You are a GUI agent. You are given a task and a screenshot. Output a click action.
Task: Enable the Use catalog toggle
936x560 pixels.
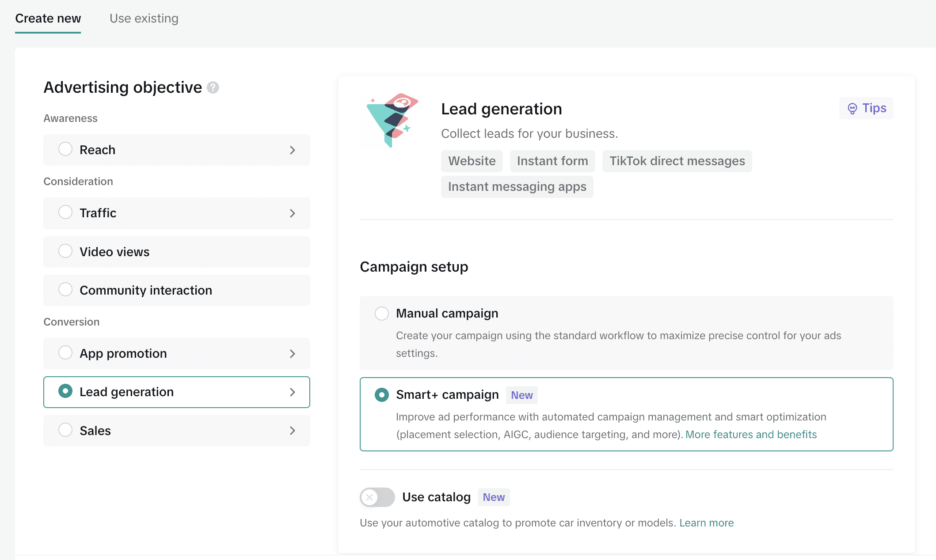pos(377,497)
